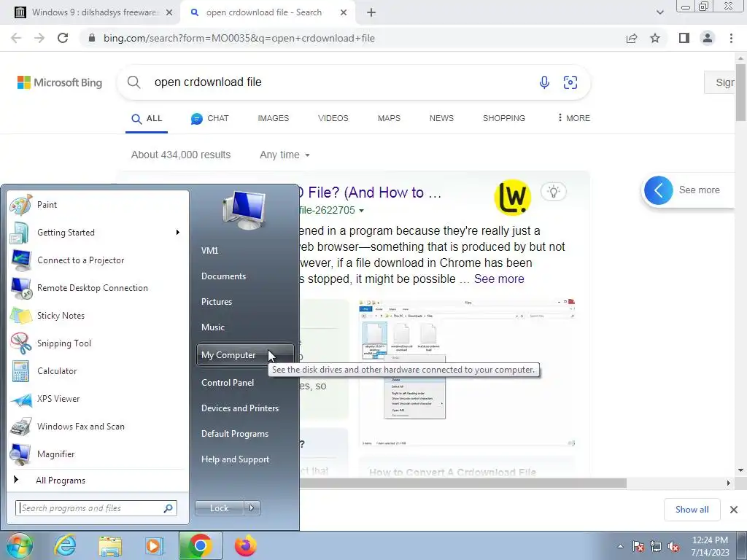747x560 pixels.
Task: Select the IMAGES search tab
Action: [274, 118]
